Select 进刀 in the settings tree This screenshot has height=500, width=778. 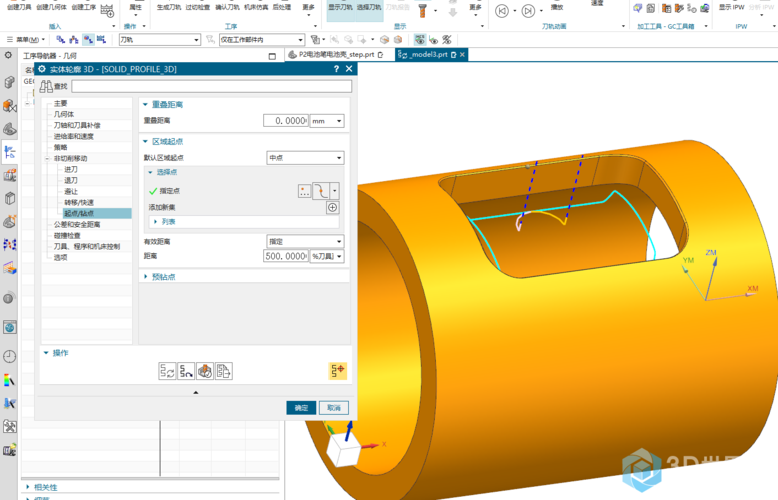(x=71, y=169)
